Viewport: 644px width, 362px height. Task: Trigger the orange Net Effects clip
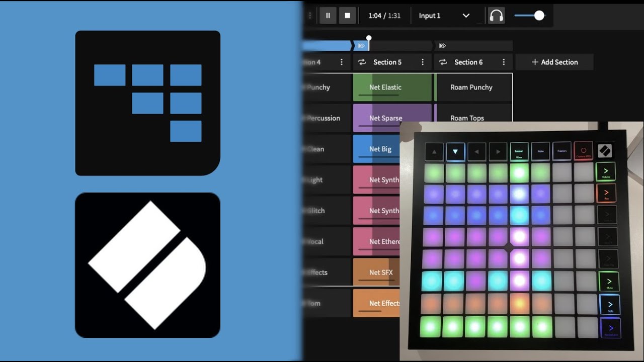[376, 303]
